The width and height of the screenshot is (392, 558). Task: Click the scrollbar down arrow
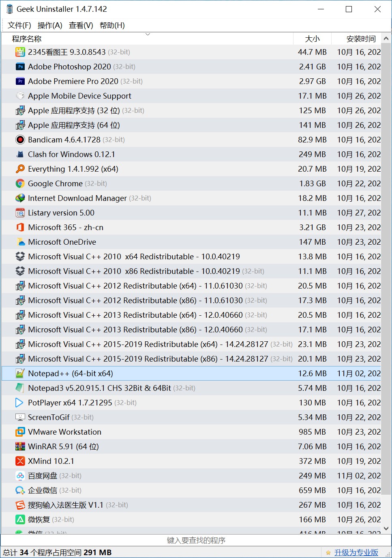386,528
